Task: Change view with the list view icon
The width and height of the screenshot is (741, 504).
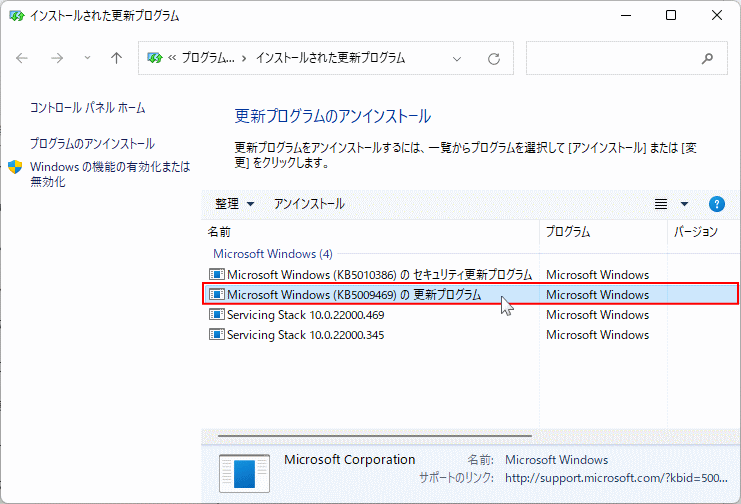Action: 661,204
